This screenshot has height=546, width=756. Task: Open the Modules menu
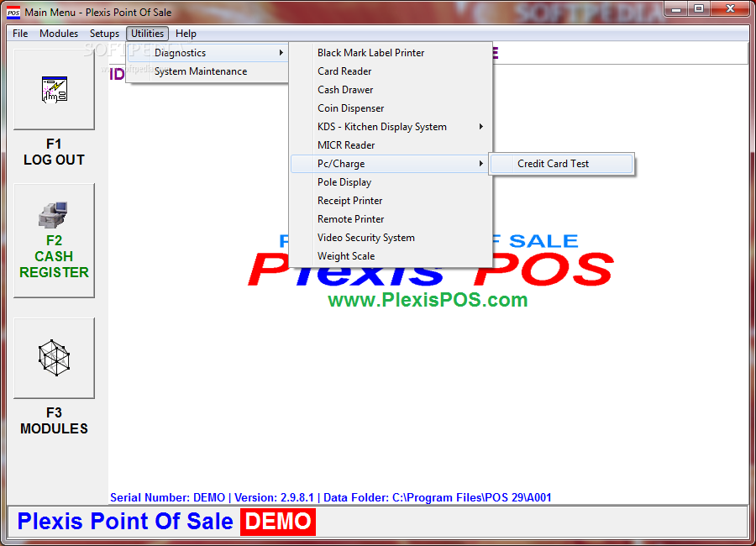(59, 34)
